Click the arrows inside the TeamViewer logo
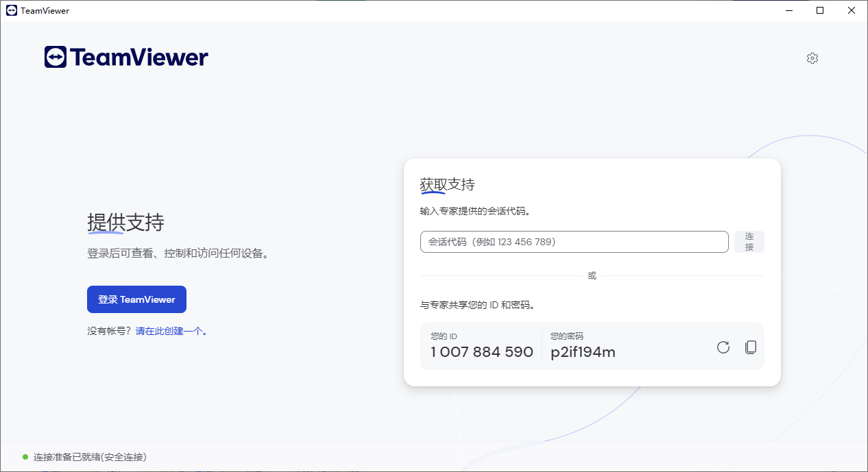 56,57
